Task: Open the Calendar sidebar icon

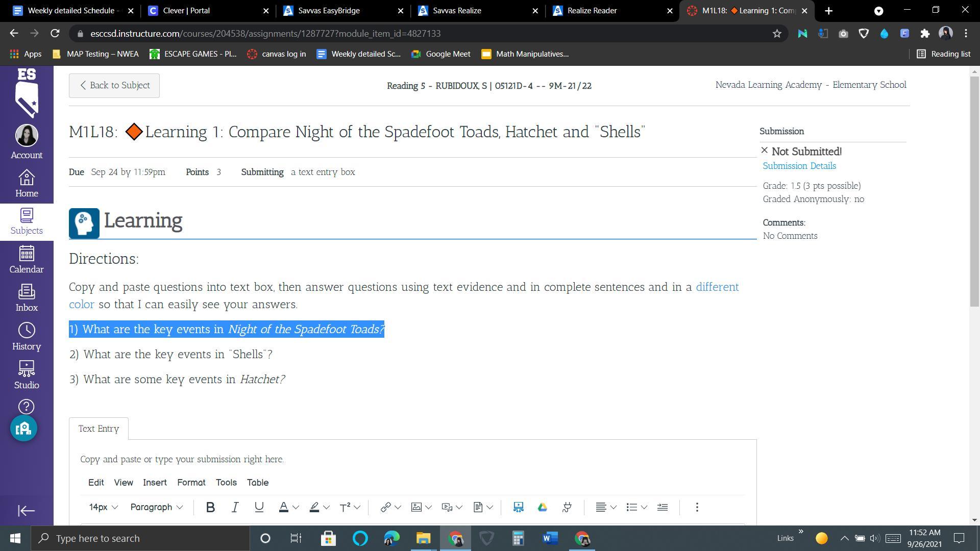Action: click(27, 259)
